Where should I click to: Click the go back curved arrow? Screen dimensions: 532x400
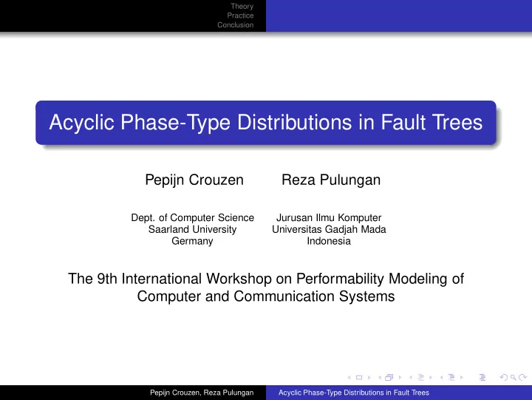point(504,378)
